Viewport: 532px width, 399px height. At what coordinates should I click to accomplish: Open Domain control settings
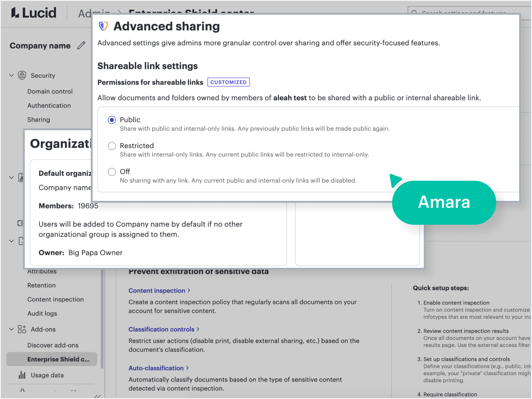click(x=50, y=91)
